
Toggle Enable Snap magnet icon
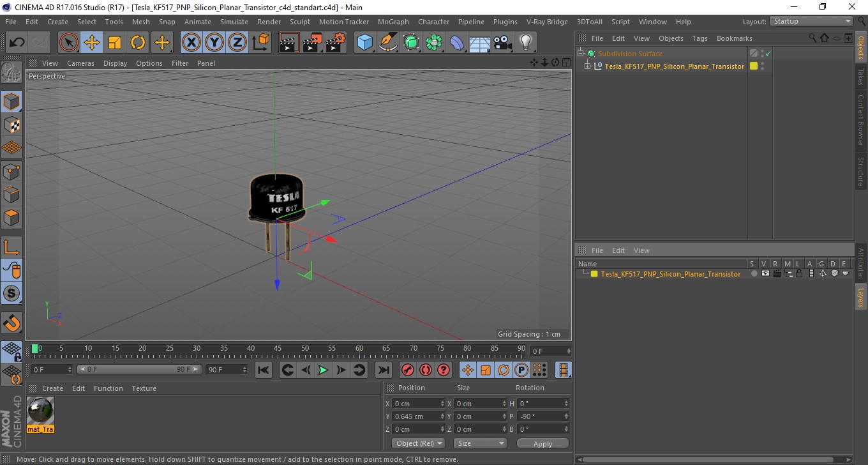(x=11, y=323)
